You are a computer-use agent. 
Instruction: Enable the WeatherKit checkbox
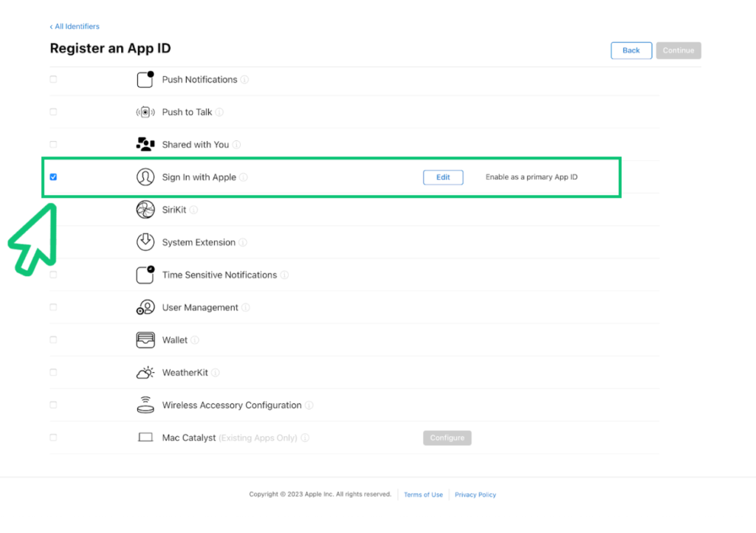pyautogui.click(x=53, y=372)
